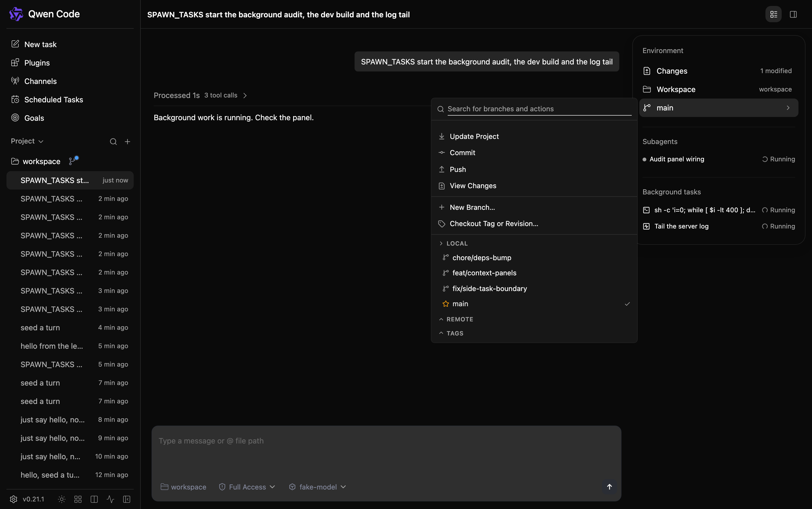Choose Push in branch menu
Image resolution: width=812 pixels, height=509 pixels.
click(534, 169)
